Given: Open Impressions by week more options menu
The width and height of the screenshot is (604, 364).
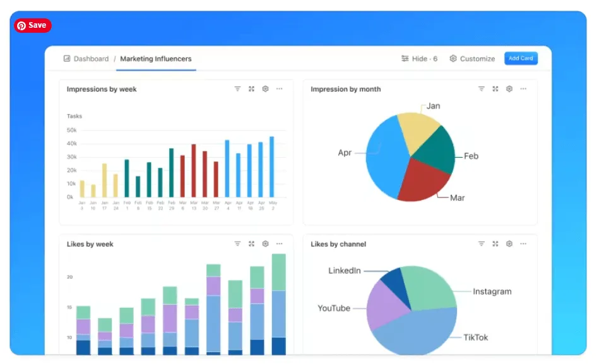Looking at the screenshot, I should coord(279,89).
